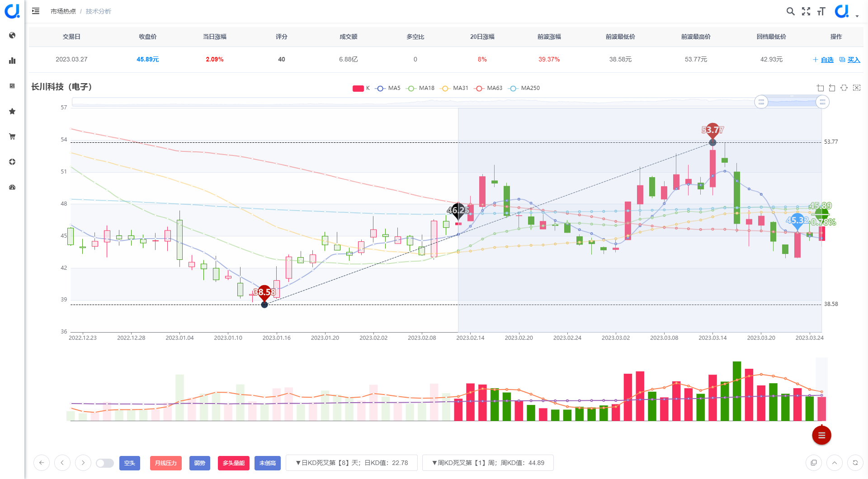Grab the right data zoom slider handle

click(x=822, y=102)
